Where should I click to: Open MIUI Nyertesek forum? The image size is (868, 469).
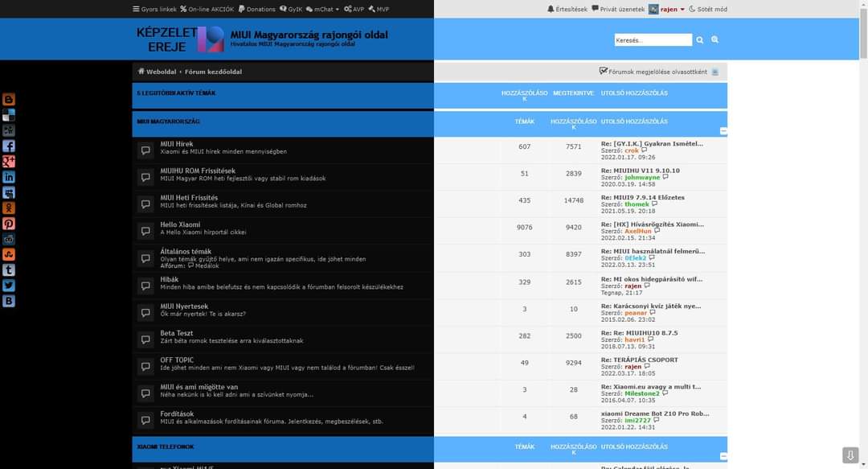click(x=184, y=306)
